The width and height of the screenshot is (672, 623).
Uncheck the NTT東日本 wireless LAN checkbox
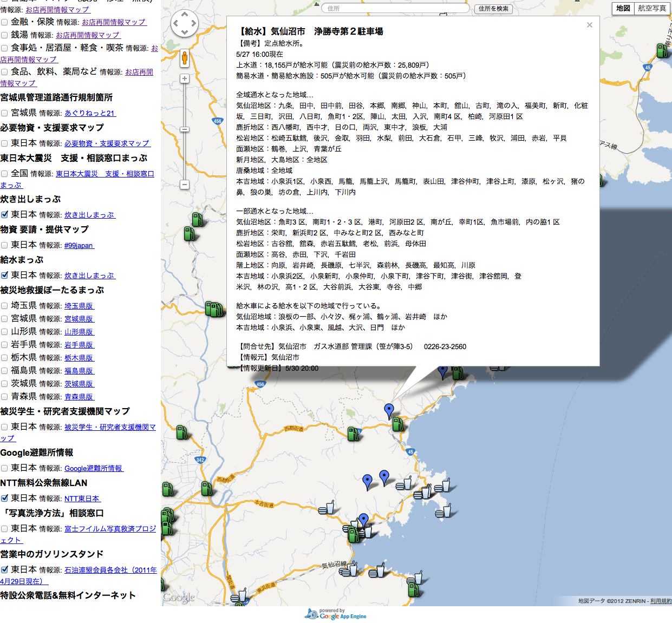tap(4, 498)
